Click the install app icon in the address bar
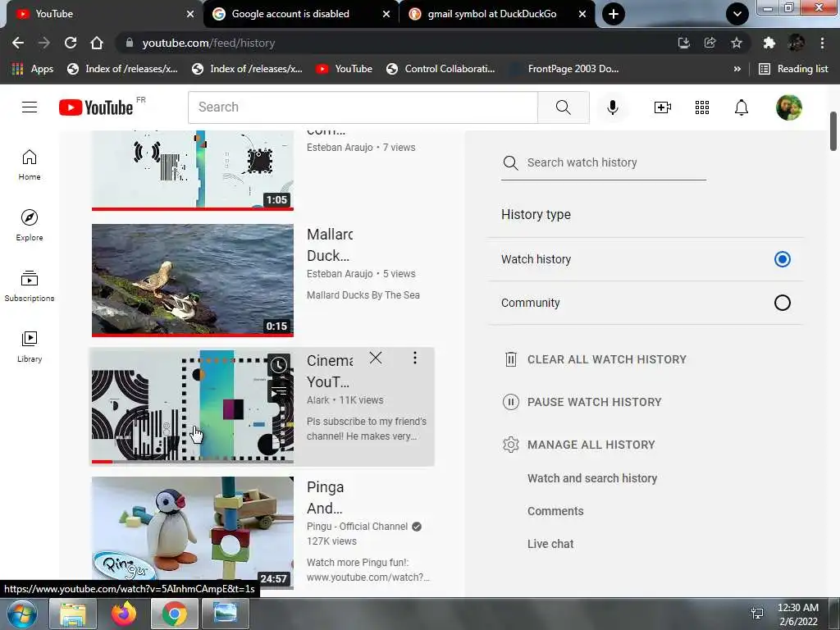This screenshot has width=840, height=630. 683,43
